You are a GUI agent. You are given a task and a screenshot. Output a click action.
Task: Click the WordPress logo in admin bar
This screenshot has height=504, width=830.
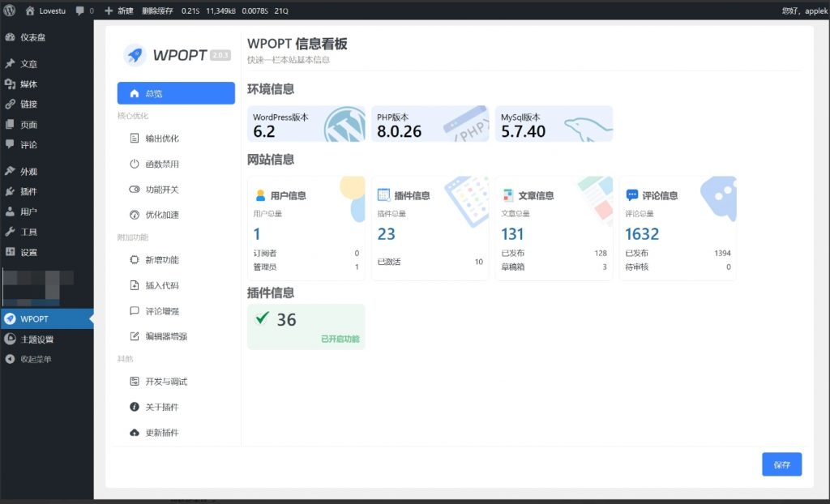[x=10, y=11]
